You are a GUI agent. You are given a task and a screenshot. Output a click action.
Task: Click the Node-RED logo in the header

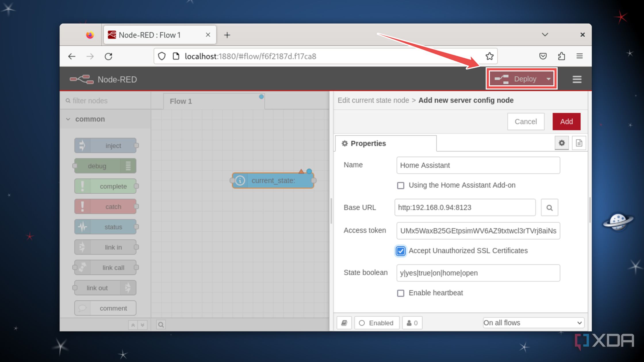coord(82,79)
